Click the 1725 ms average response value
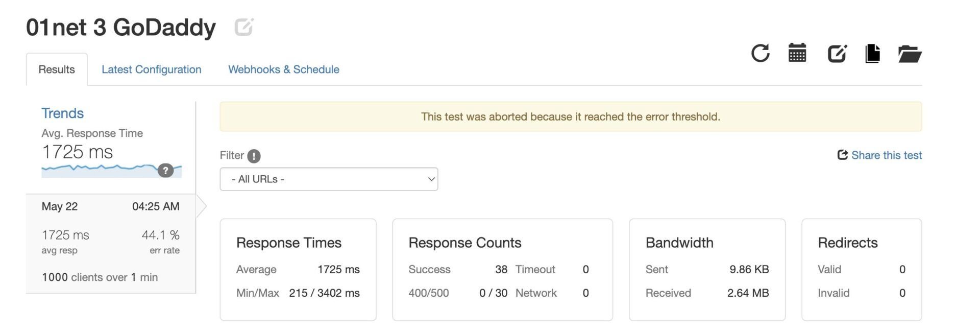980x331 pixels. (x=338, y=269)
